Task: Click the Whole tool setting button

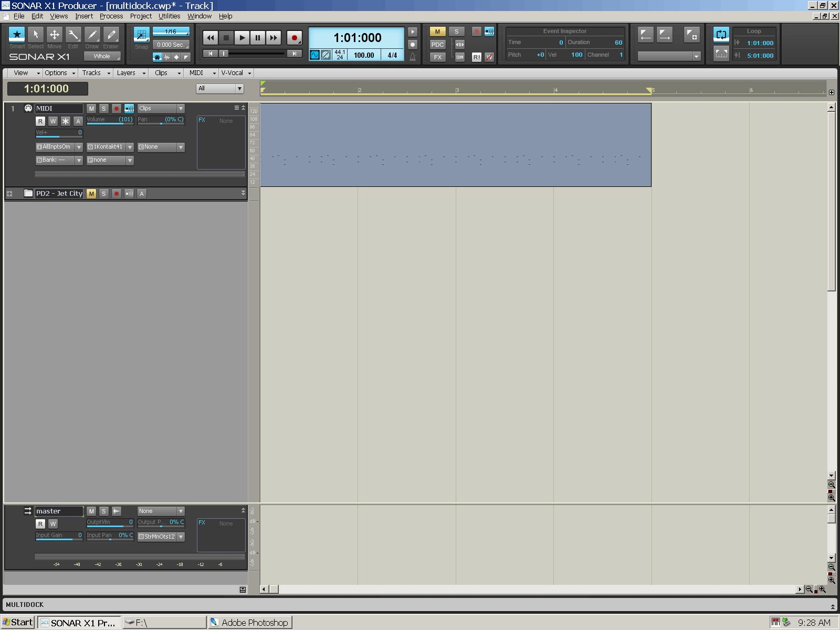Action: point(102,57)
